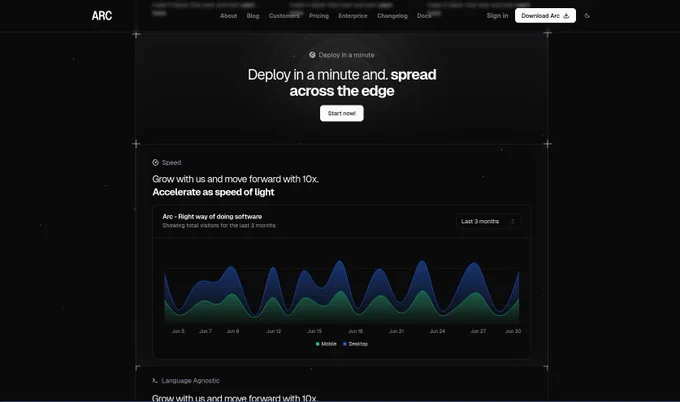Screen dimensions: 680x402
Task: Open the Changelog link
Action: coord(392,16)
